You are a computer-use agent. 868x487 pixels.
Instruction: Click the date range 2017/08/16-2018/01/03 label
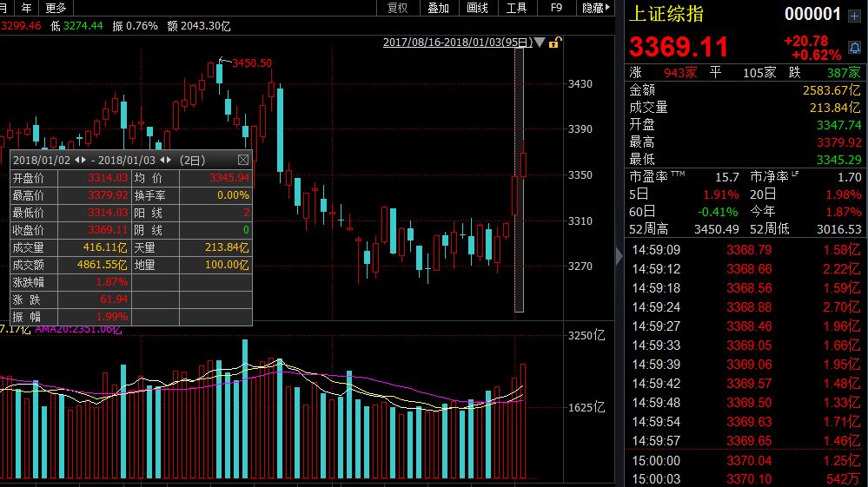[457, 43]
